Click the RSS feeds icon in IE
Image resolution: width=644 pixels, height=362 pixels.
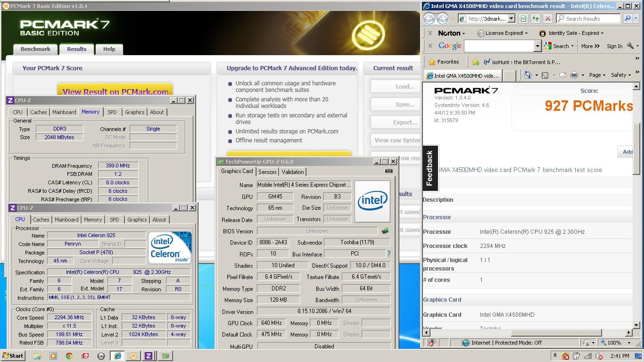545,75
